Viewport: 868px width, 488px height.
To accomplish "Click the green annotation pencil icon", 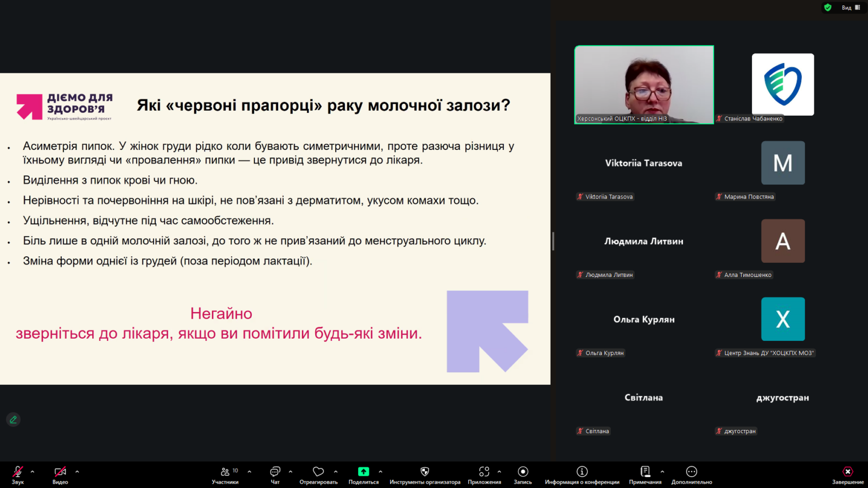I will pos(13,420).
